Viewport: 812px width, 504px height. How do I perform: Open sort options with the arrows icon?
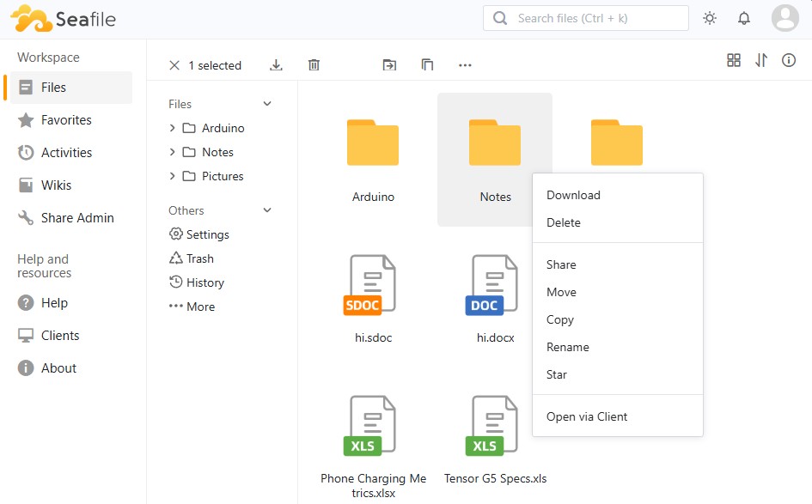(761, 61)
